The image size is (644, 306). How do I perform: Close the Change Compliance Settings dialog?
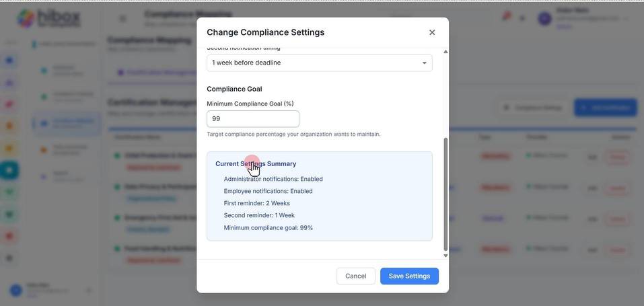(431, 32)
